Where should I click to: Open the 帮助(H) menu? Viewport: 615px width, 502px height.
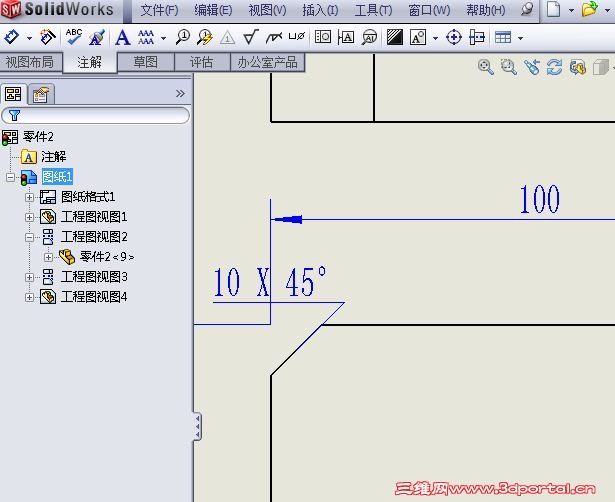click(x=486, y=10)
